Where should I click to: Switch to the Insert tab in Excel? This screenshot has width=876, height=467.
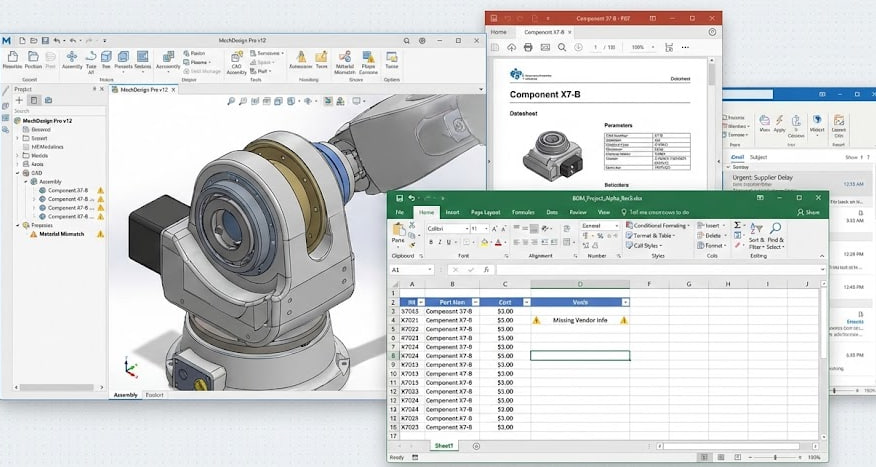point(452,212)
